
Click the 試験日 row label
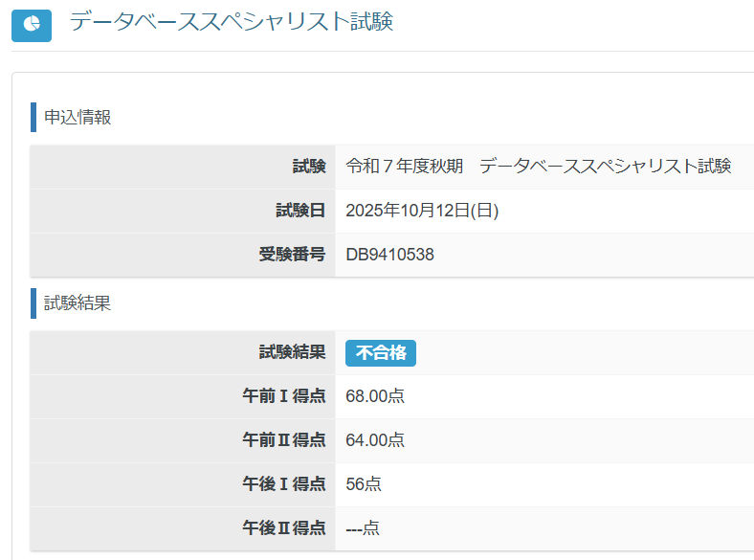300,211
